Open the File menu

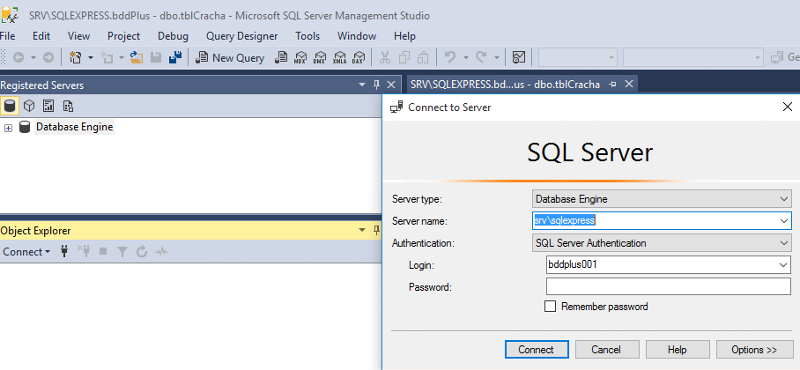click(x=7, y=36)
